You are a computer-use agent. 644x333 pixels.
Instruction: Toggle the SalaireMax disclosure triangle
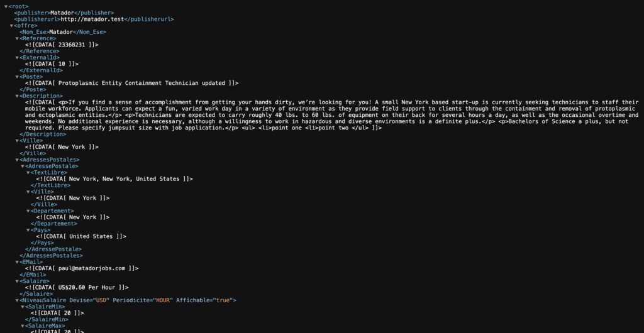coord(23,326)
